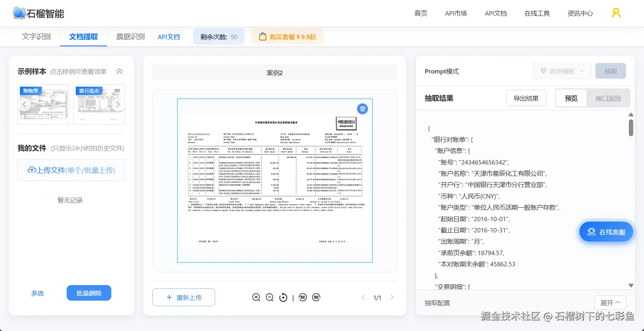Open the user account profile icon

point(616,13)
